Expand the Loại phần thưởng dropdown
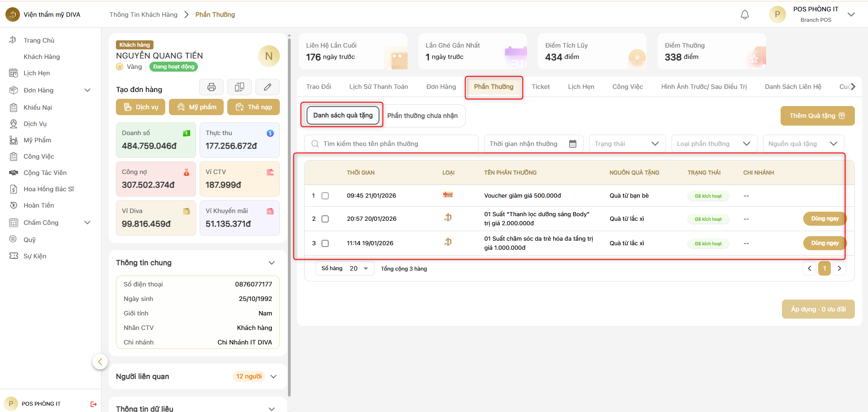This screenshot has height=412, width=868. [713, 144]
